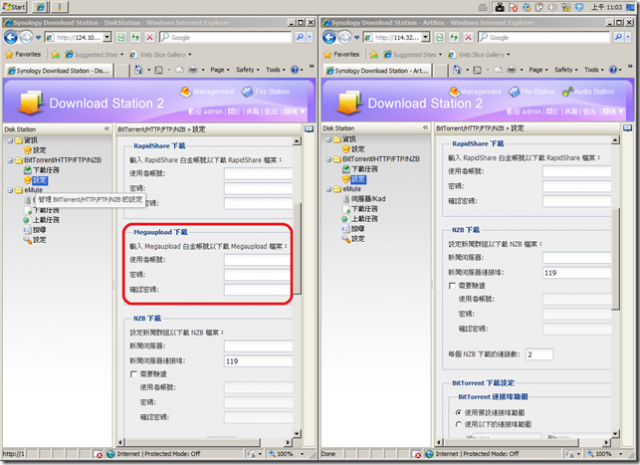
Task: Click RapidShare username field in left window
Action: pos(258,174)
